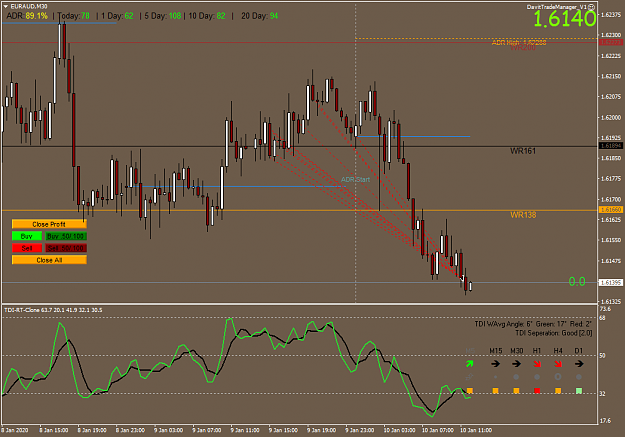Screen dimensions: 625x437
Task: Click the red down arrow under H1
Action: (537, 364)
